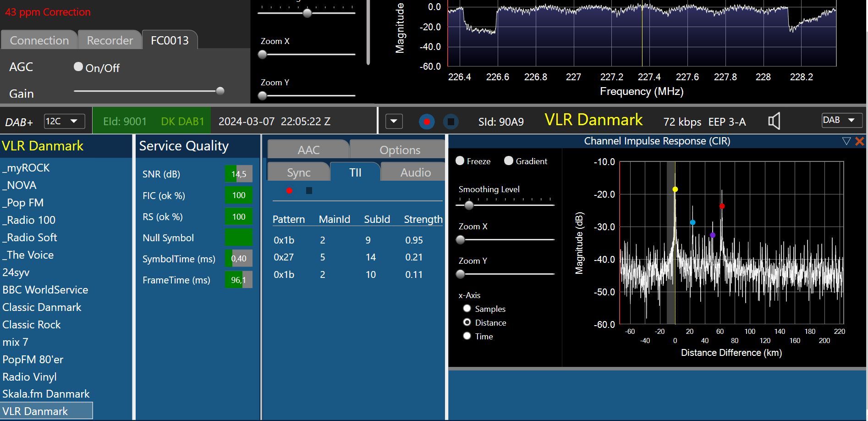Select Samples for the x-Axis
Viewport: 868px width, 421px height.
(467, 309)
